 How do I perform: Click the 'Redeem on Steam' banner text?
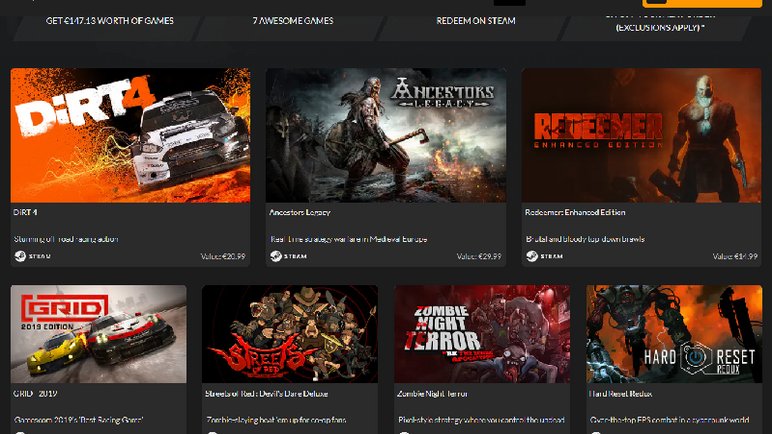[x=476, y=21]
